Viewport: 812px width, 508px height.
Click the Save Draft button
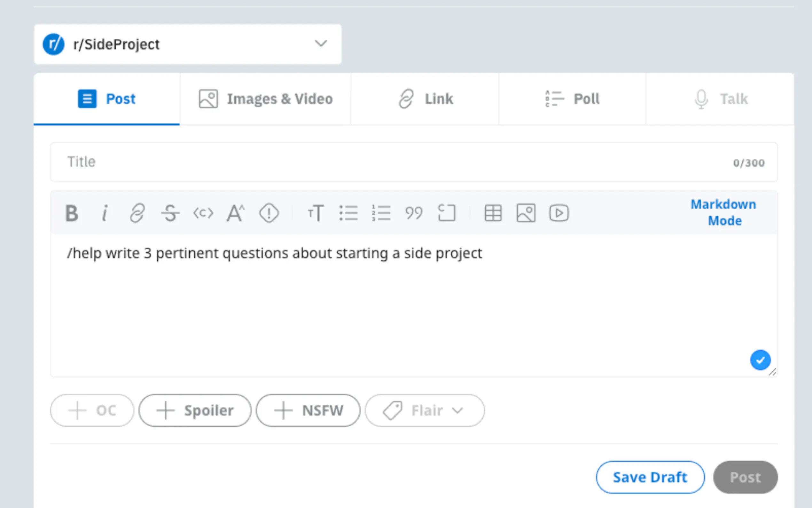pos(650,477)
